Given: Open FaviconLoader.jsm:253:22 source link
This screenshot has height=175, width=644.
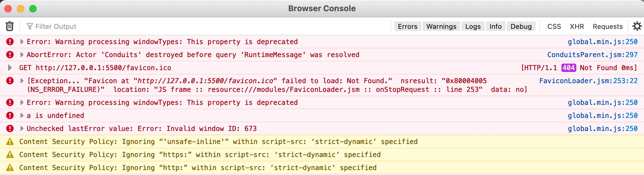Looking at the screenshot, I should (588, 81).
